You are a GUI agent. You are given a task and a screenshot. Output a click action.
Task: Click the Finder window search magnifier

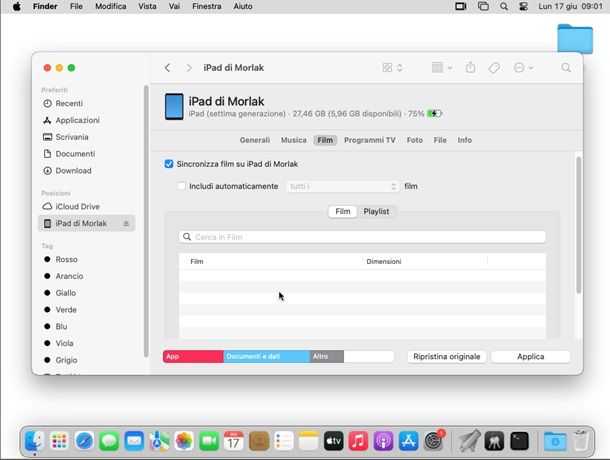566,68
